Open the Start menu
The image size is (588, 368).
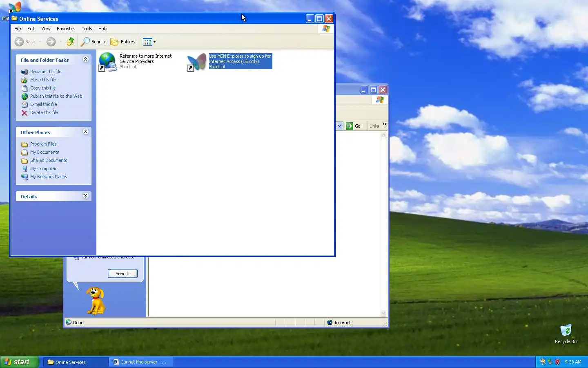20,362
